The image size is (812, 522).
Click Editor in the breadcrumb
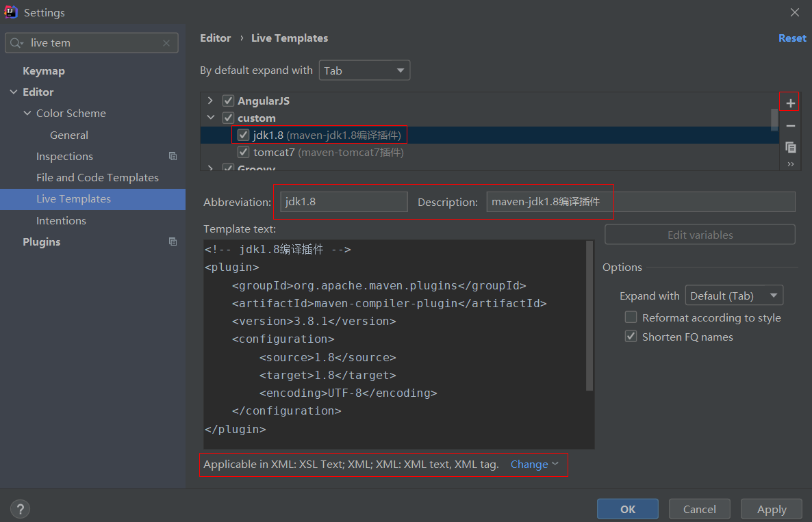(x=216, y=38)
